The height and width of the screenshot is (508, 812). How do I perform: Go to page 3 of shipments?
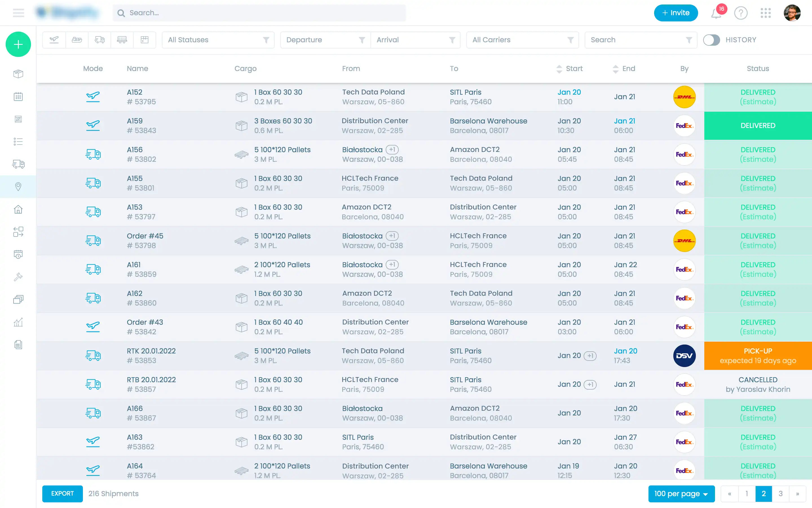(x=780, y=494)
